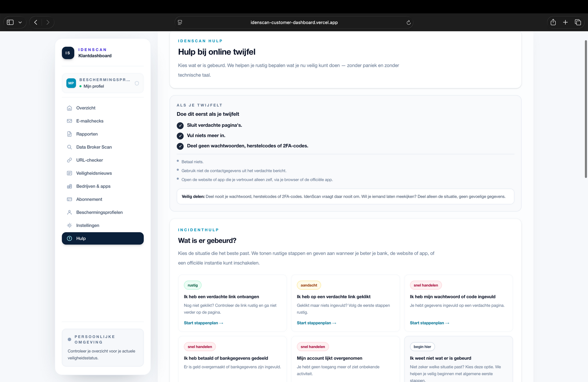Select card "Mijn account lijkt overgenomen"
The width and height of the screenshot is (588, 382).
tap(345, 359)
